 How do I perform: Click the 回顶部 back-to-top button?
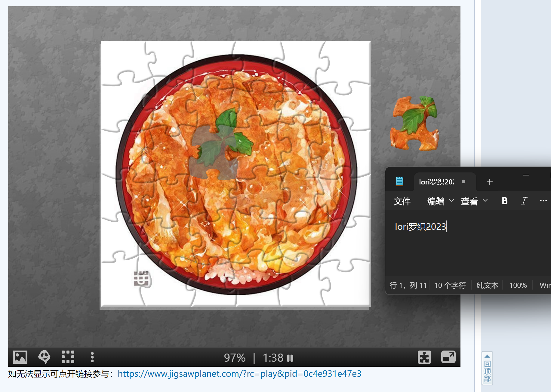(487, 368)
